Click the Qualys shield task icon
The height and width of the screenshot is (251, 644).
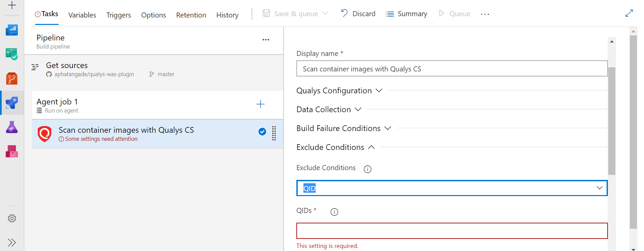pos(45,134)
